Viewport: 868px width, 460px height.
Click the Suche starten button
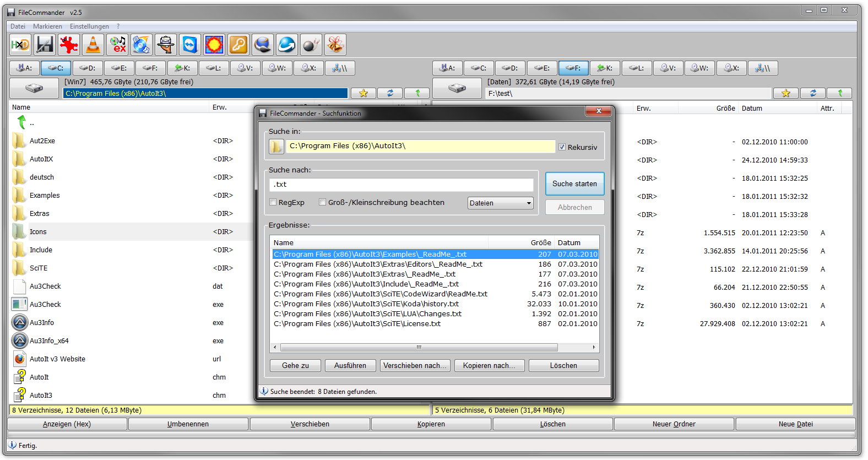tap(574, 184)
